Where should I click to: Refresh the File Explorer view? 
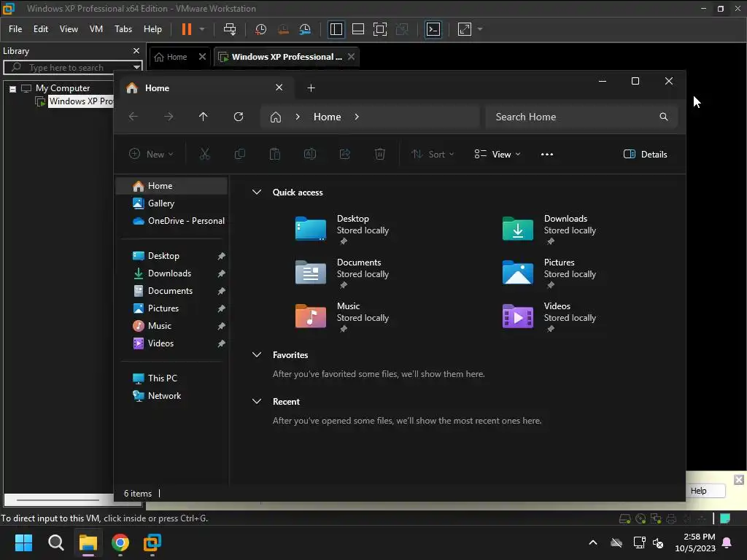point(239,117)
